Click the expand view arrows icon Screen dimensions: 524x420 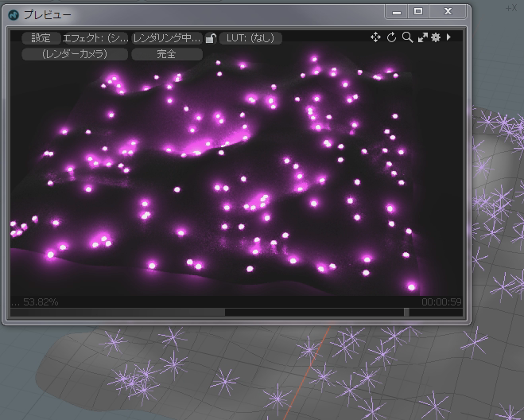point(422,37)
